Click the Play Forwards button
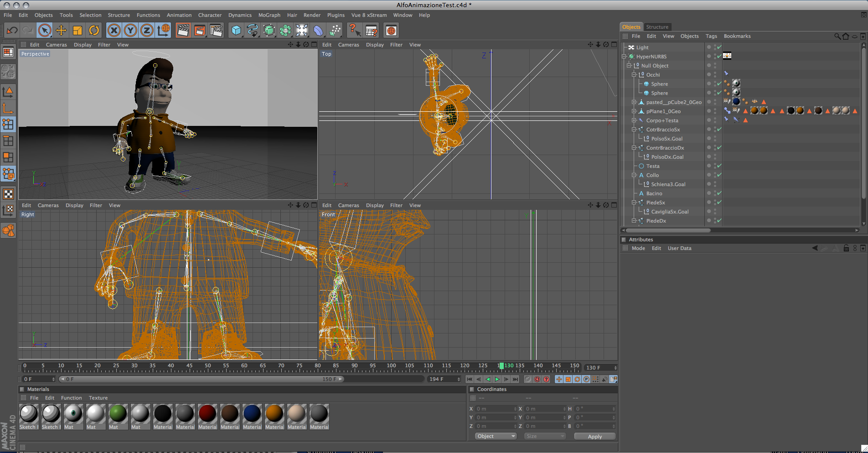Image resolution: width=868 pixels, height=453 pixels. (497, 379)
